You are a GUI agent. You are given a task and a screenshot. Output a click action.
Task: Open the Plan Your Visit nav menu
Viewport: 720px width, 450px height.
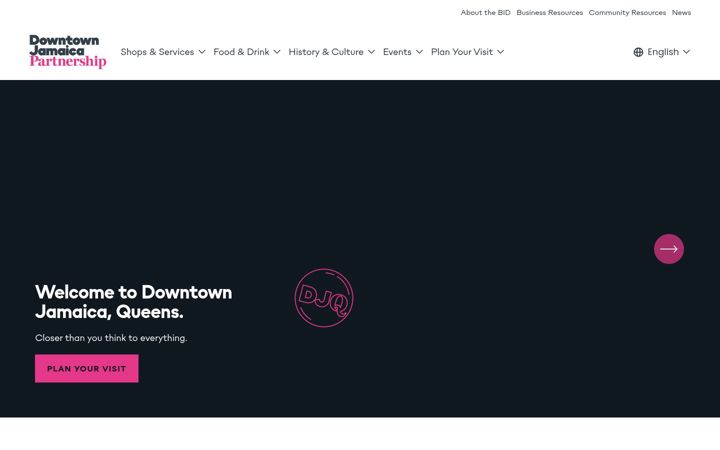point(462,52)
